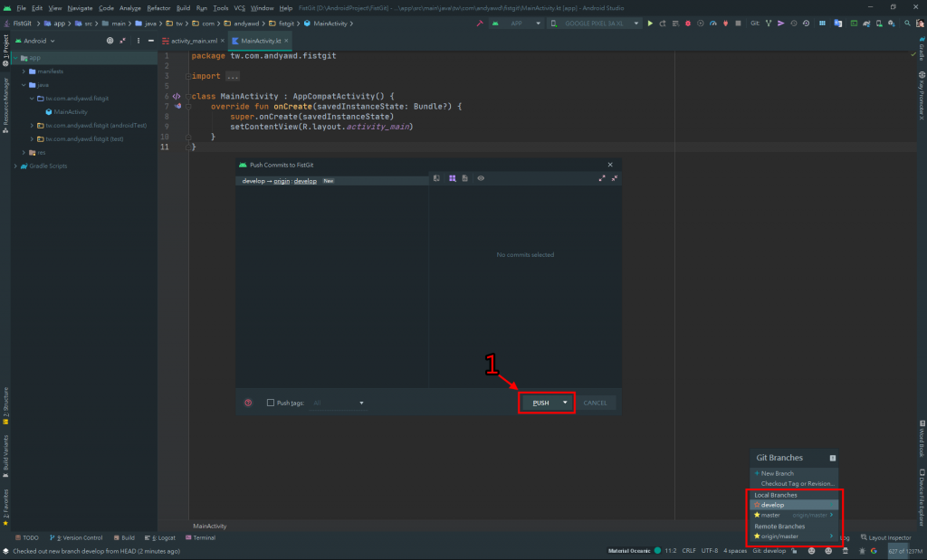
Task: Click Sync Project with Gradle elephant icon
Action: (x=866, y=24)
